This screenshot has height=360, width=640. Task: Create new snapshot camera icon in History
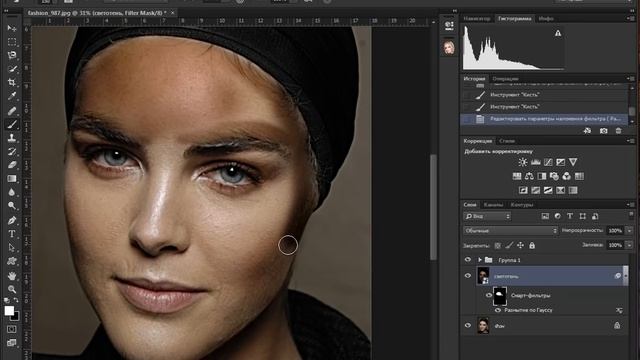point(604,131)
